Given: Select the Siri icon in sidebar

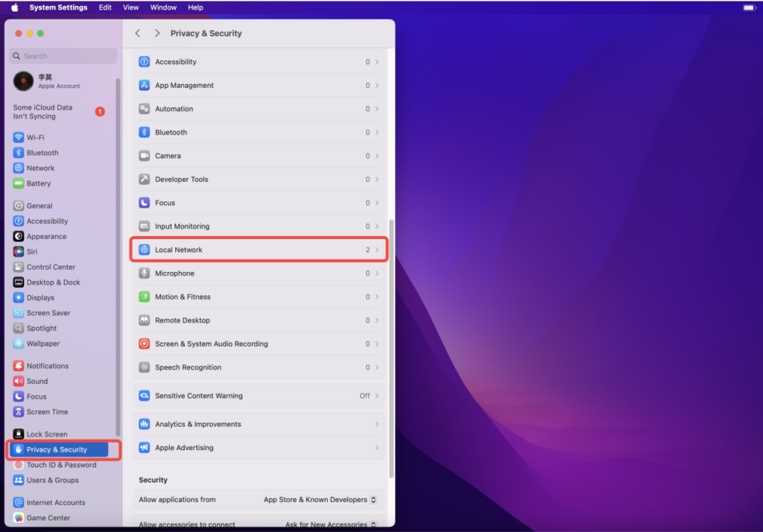Looking at the screenshot, I should click(19, 252).
